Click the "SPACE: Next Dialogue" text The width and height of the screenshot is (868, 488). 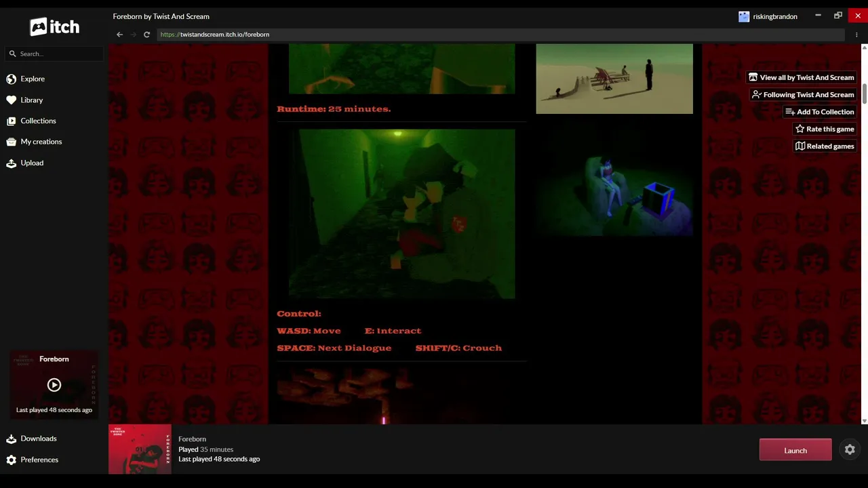pyautogui.click(x=334, y=348)
